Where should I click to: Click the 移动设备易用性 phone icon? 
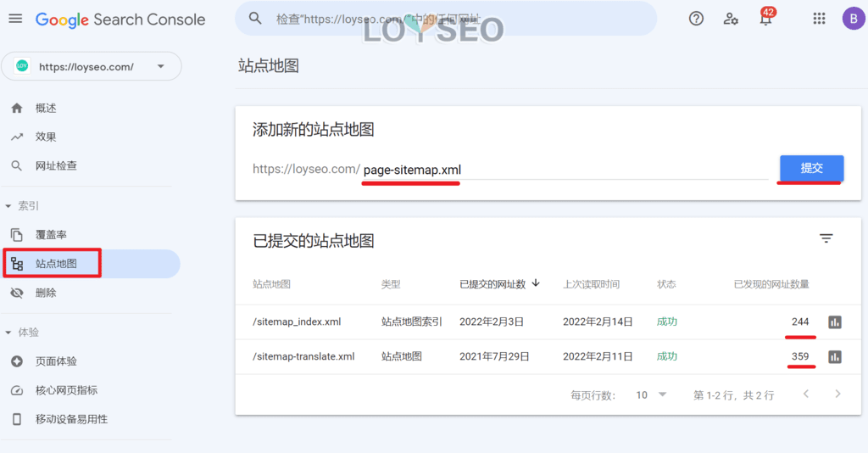point(17,419)
